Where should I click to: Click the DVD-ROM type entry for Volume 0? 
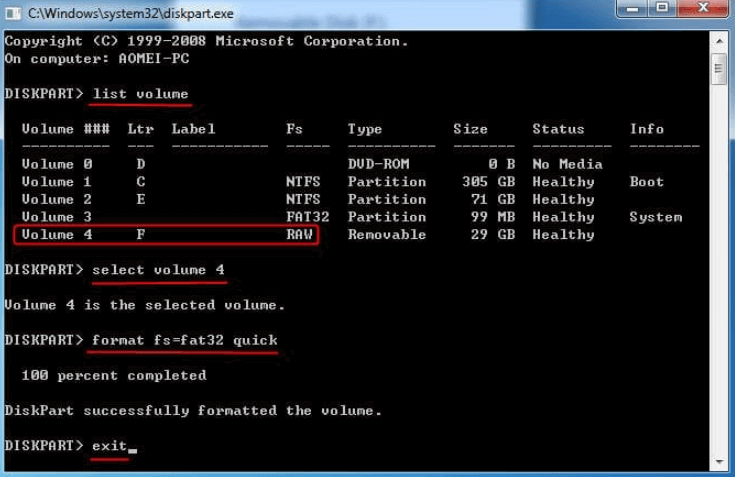pyautogui.click(x=377, y=164)
